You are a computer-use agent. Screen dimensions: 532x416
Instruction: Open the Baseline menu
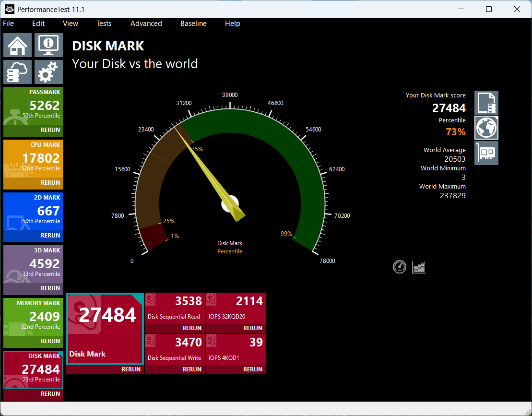(193, 24)
